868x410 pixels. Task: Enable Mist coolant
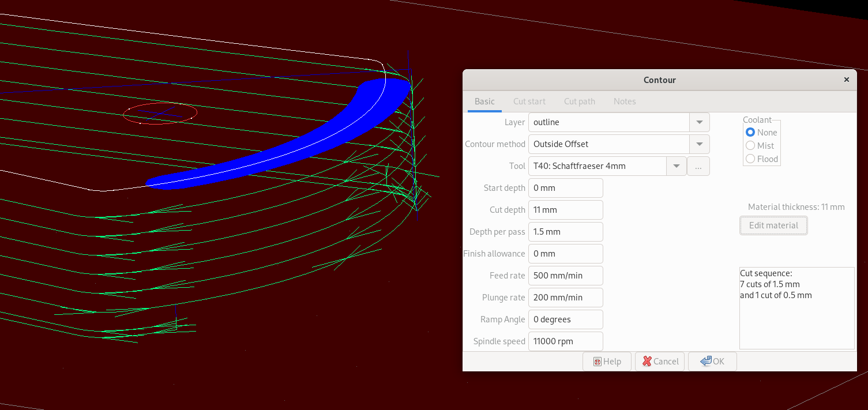(750, 146)
